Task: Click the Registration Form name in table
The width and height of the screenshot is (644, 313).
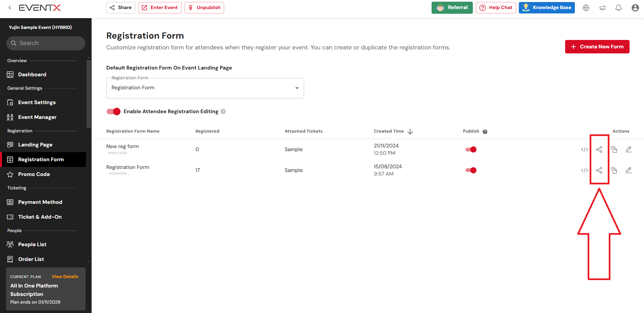Action: click(x=128, y=167)
